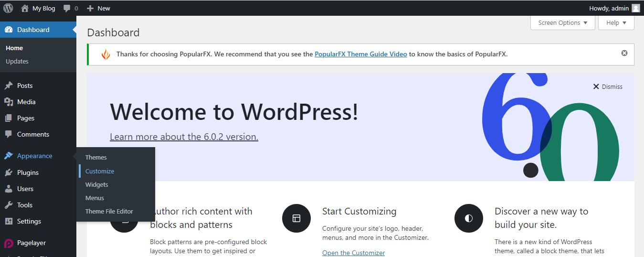Screen dimensions: 644x257
Task: Click the Dashboard page heading
Action: click(x=113, y=32)
